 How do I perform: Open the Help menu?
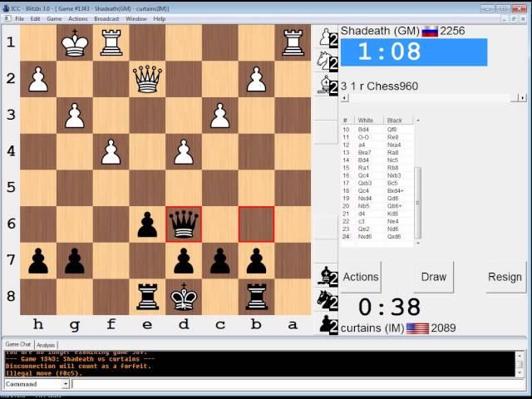[x=159, y=18]
